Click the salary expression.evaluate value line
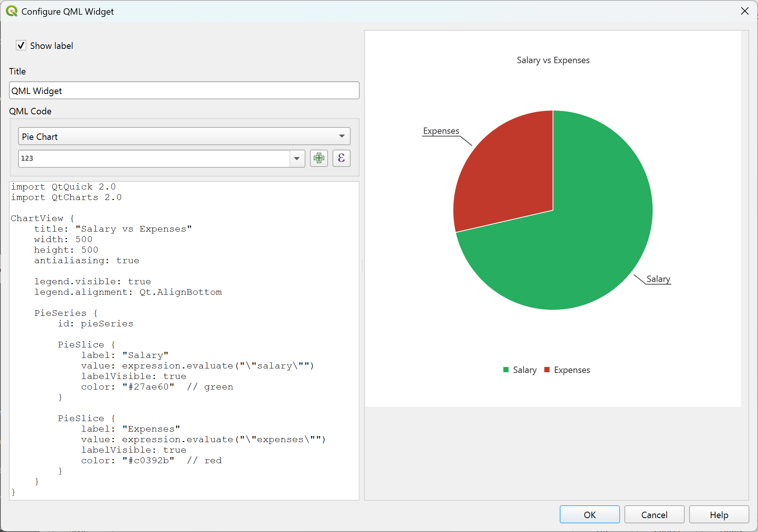The width and height of the screenshot is (758, 532). coord(198,366)
